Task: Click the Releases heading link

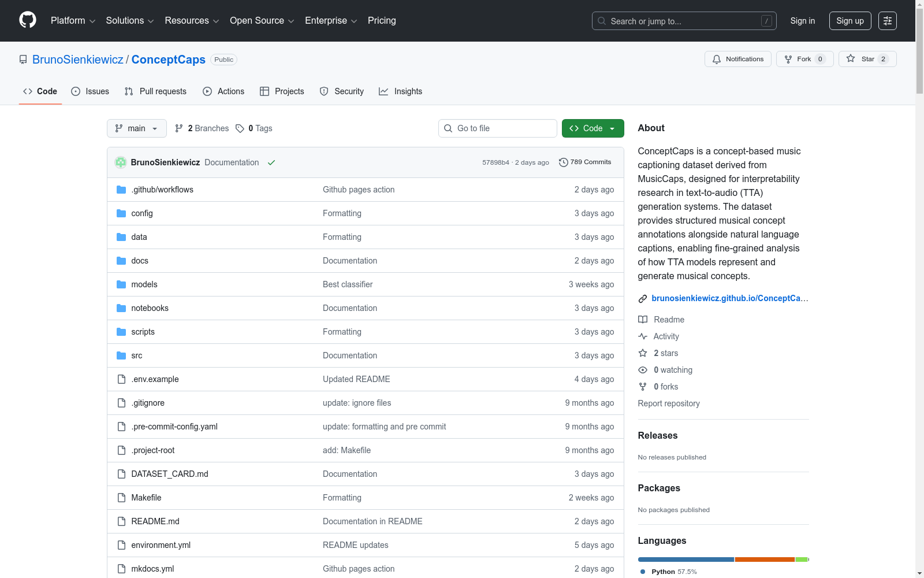Action: coord(658,436)
